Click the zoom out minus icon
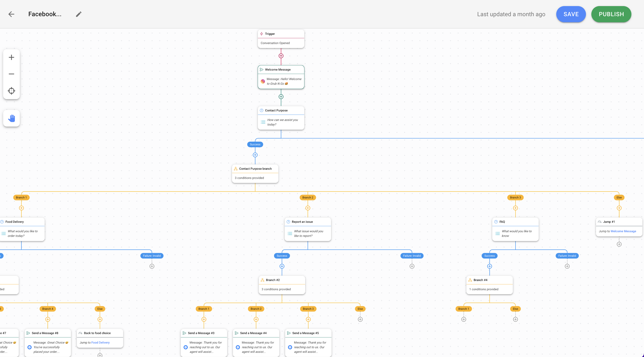The height and width of the screenshot is (357, 644). [x=11, y=74]
